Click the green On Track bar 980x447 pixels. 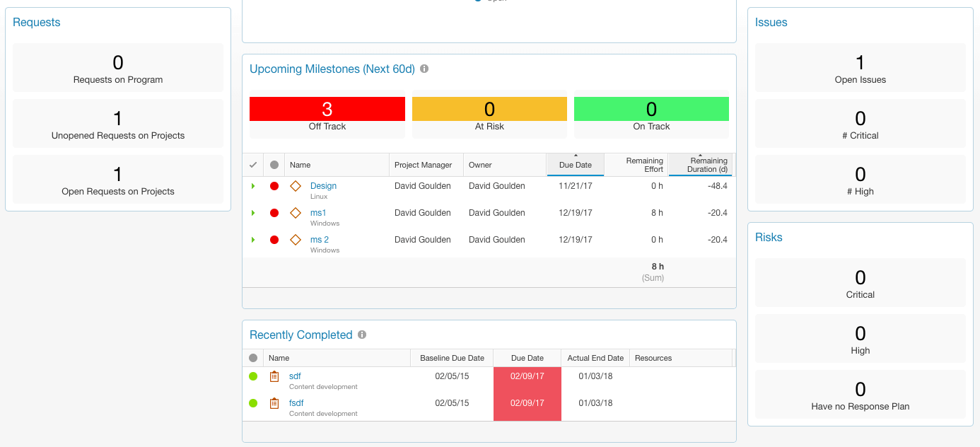pos(651,109)
